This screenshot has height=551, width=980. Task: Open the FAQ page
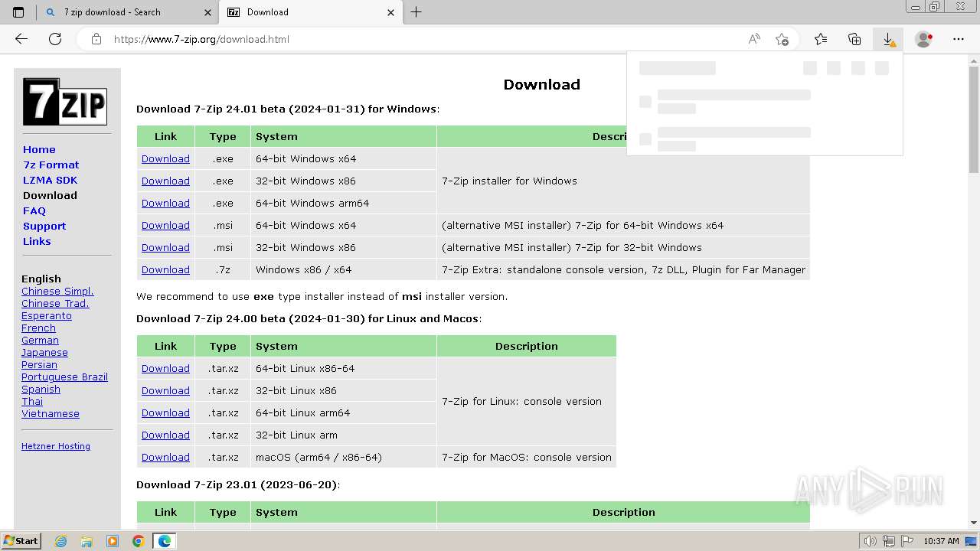[x=34, y=210]
